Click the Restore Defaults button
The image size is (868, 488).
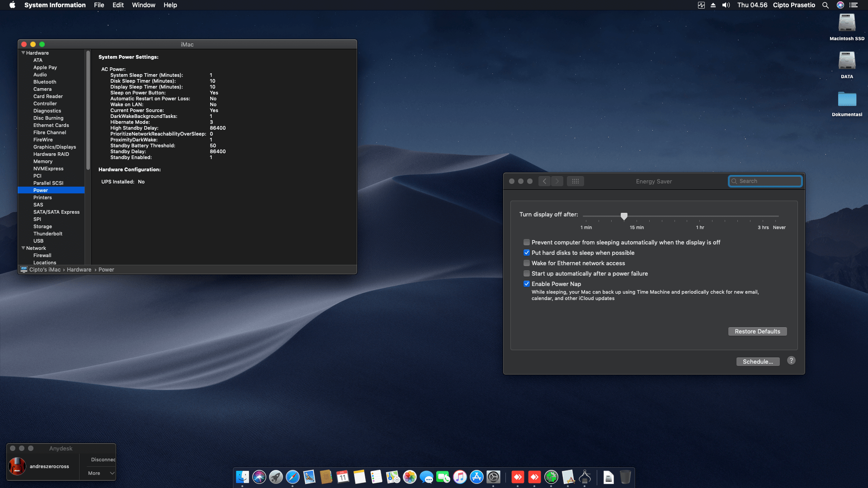[757, 331]
